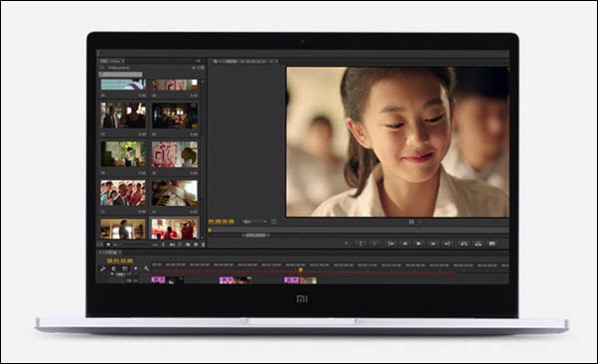
Task: Click the trash Delete icon in Project panel
Action: (x=203, y=244)
